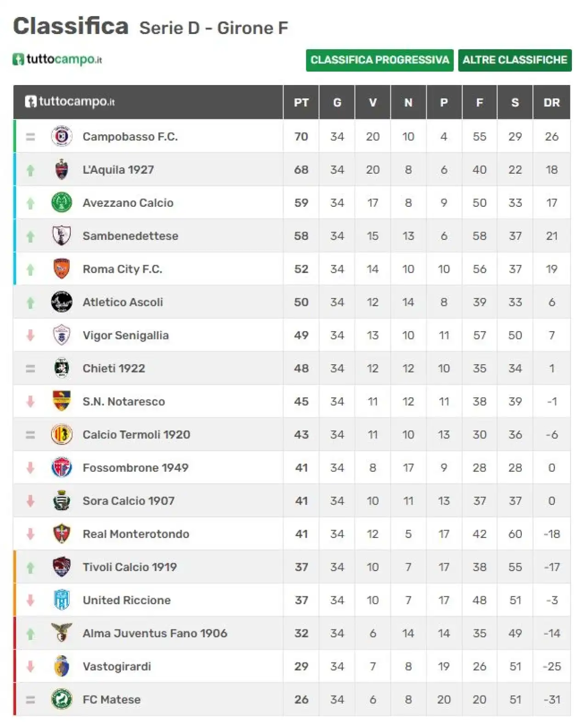Click the green up arrow beside Tivoli Calcio
The width and height of the screenshot is (588, 725).
(30, 568)
